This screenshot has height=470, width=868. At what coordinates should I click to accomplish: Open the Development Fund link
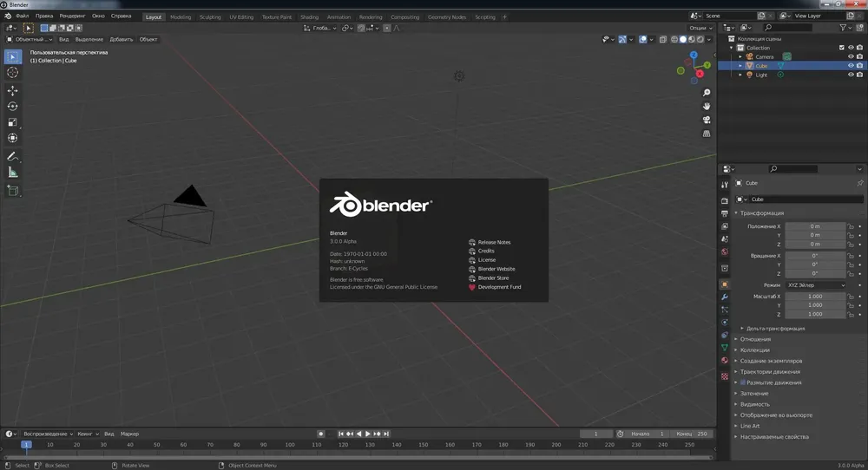(x=499, y=287)
